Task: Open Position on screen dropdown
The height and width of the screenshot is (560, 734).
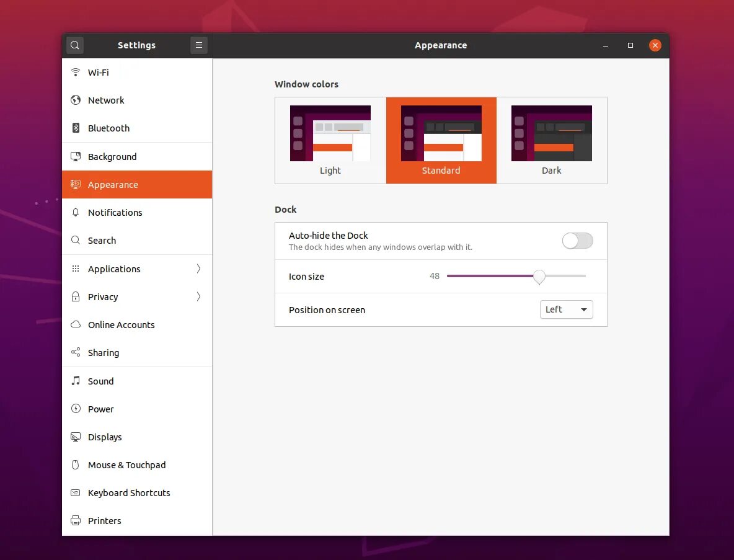Action: click(567, 309)
